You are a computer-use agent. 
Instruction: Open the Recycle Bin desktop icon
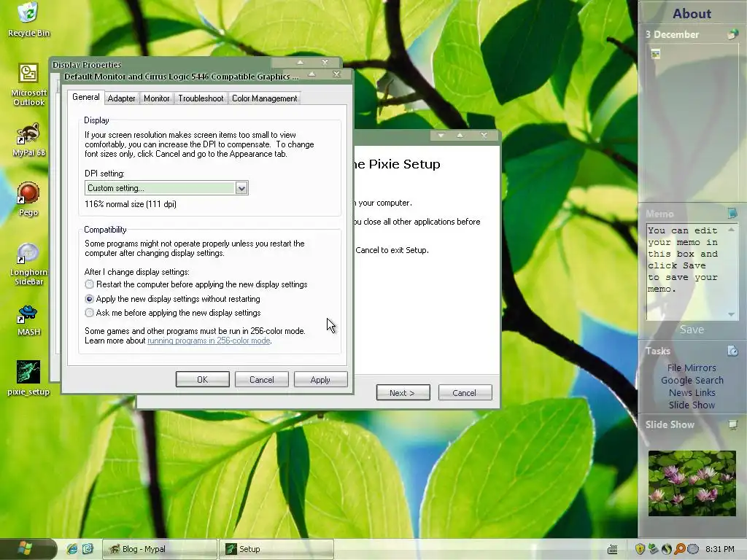coord(28,19)
